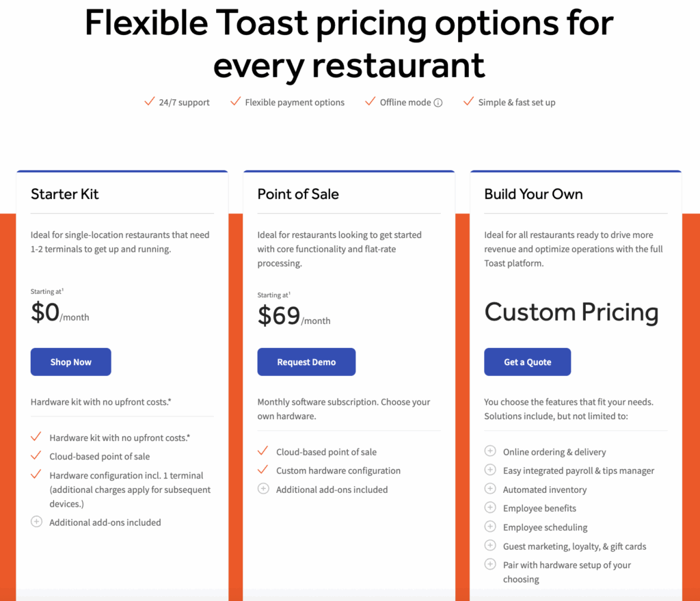
Task: Select the checkmark beside Flexible payment options
Action: click(236, 101)
